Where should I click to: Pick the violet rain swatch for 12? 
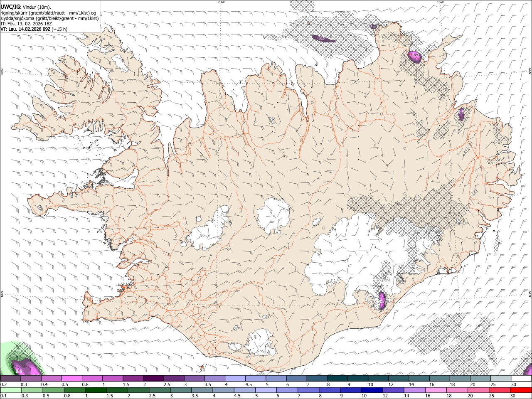pos(393,390)
